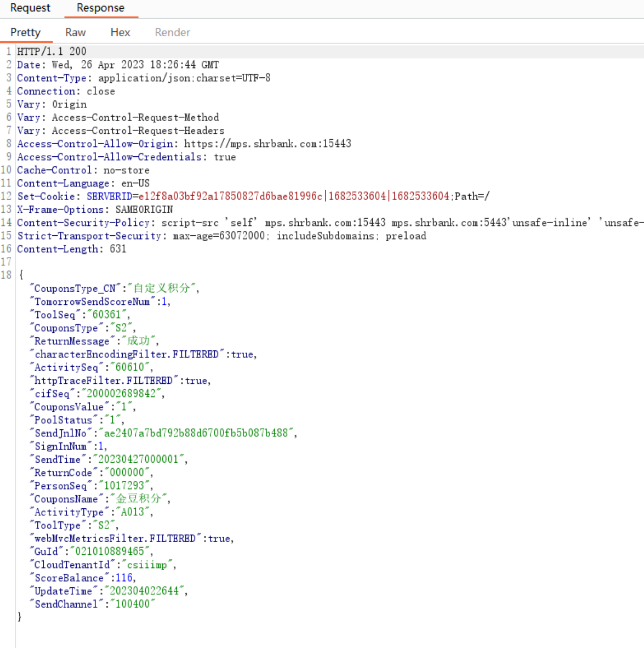Click the Content-Security-Policy header name
The image size is (644, 648).
pos(83,223)
